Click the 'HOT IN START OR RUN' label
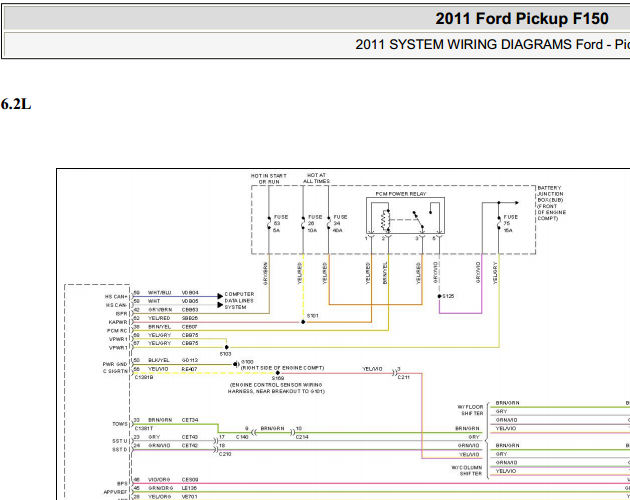The height and width of the screenshot is (500, 630). [268, 179]
